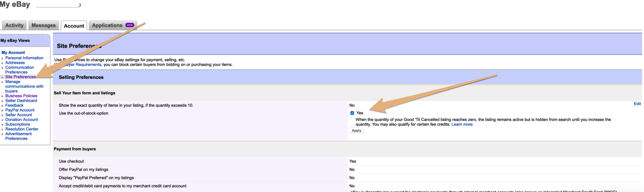The height and width of the screenshot is (192, 644).
Task: Open Seller Account link
Action: coord(18,114)
